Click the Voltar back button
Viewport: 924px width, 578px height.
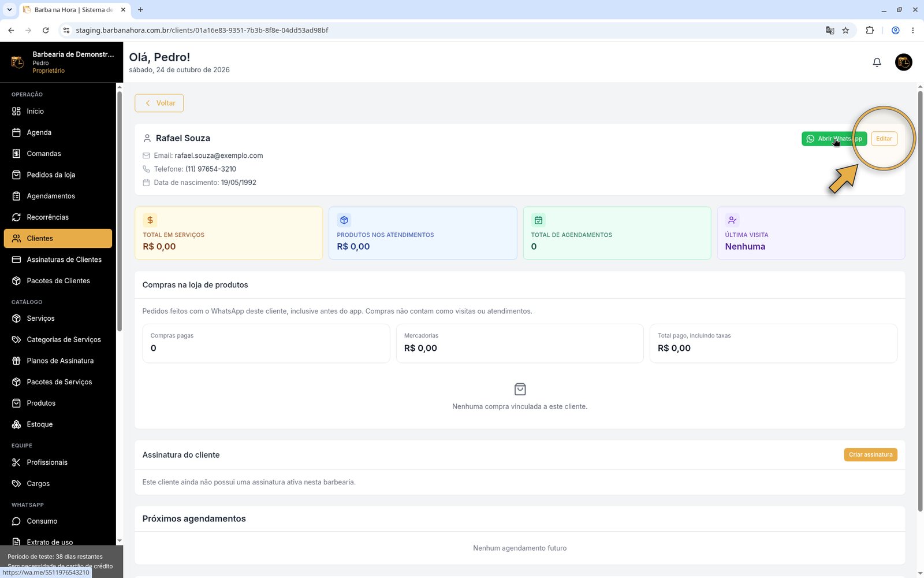click(x=159, y=103)
